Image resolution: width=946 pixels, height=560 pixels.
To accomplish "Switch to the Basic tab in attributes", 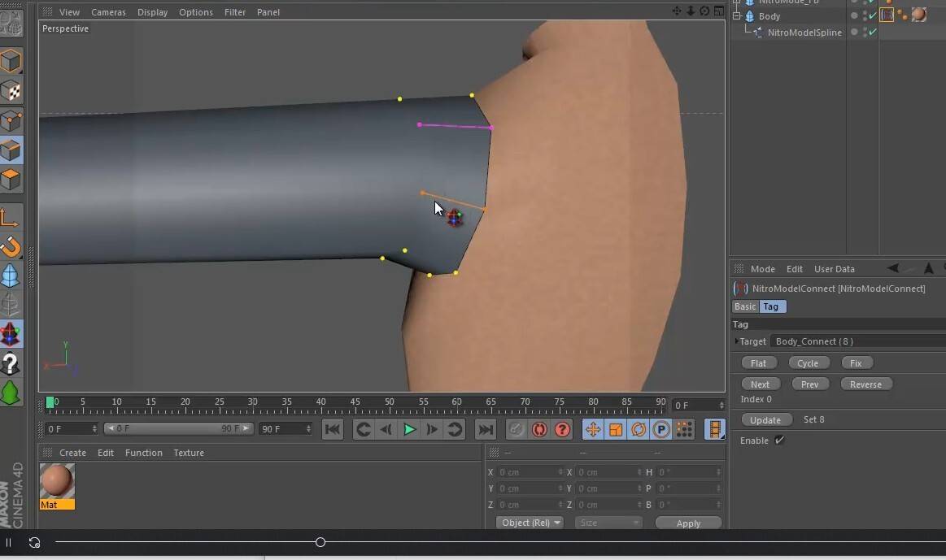I will (744, 306).
